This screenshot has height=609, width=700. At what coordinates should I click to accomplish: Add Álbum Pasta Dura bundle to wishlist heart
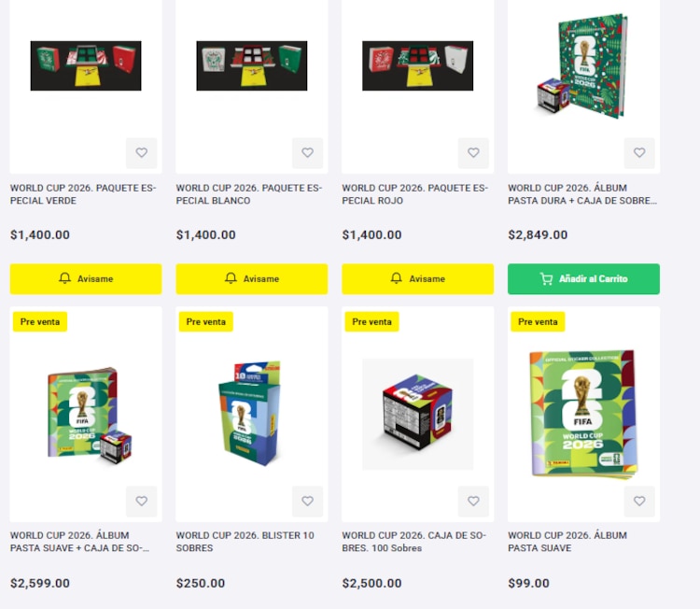(639, 153)
